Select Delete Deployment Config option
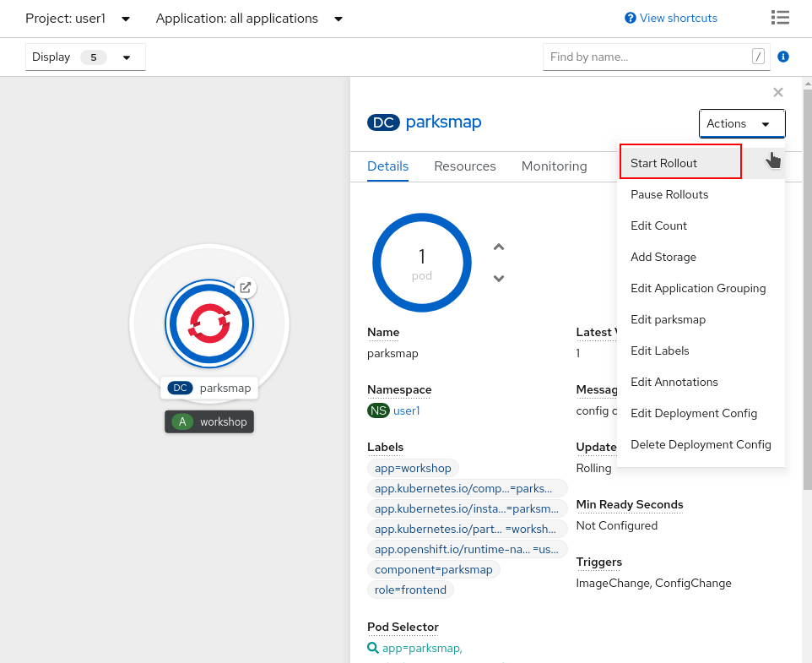Viewport: 812px width, 663px height. pyautogui.click(x=701, y=444)
